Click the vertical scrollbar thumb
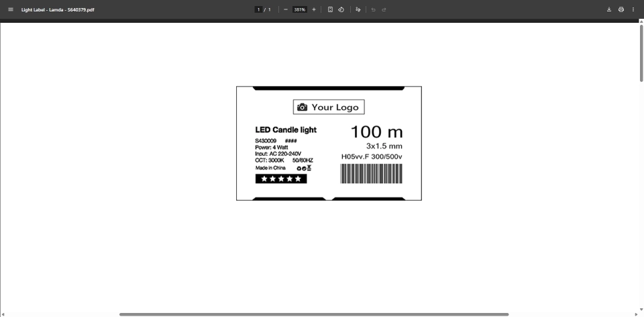 pos(641,53)
